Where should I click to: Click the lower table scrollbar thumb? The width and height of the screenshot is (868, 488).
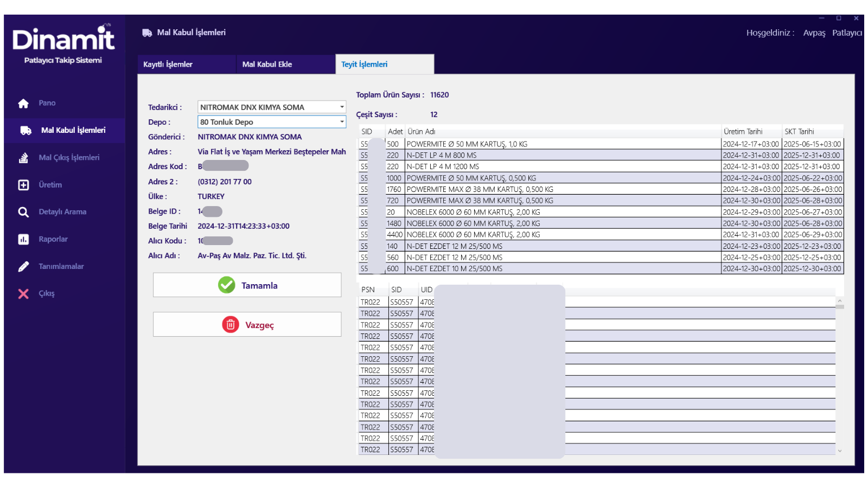pyautogui.click(x=840, y=307)
